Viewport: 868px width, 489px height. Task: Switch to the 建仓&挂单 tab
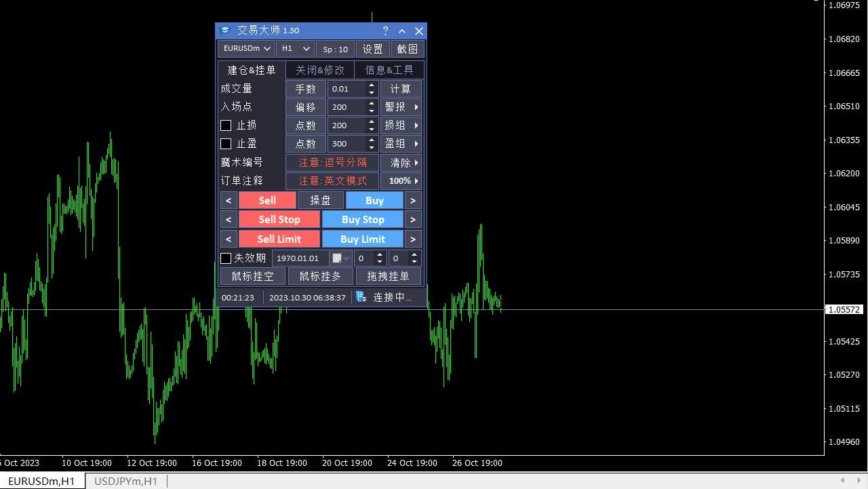252,70
